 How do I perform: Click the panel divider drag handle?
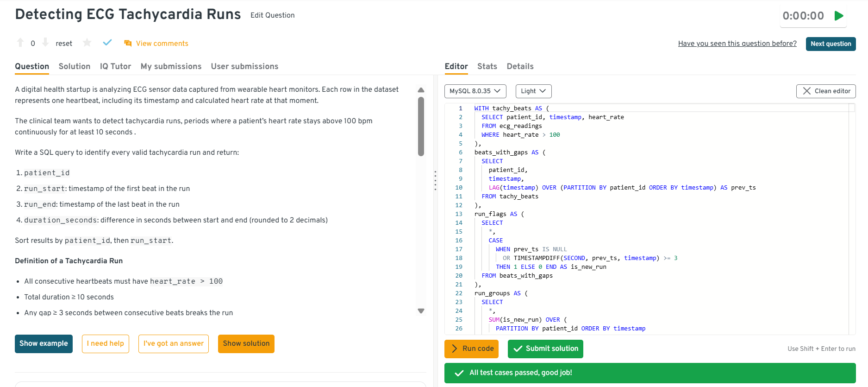(435, 180)
